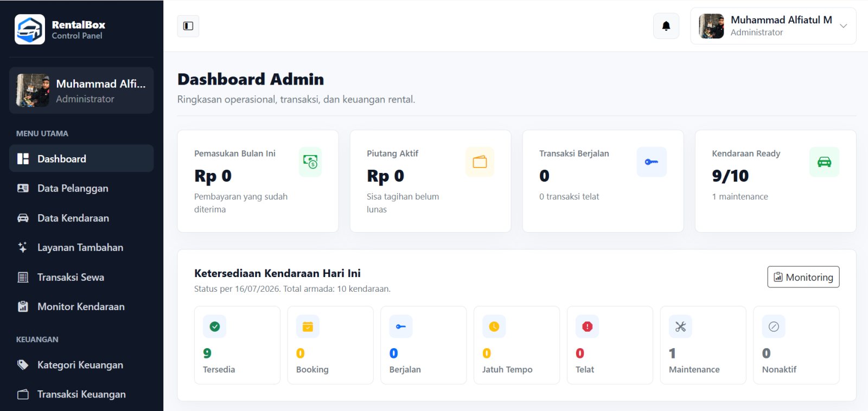Click the Data Kendaraan car icon

(x=23, y=218)
